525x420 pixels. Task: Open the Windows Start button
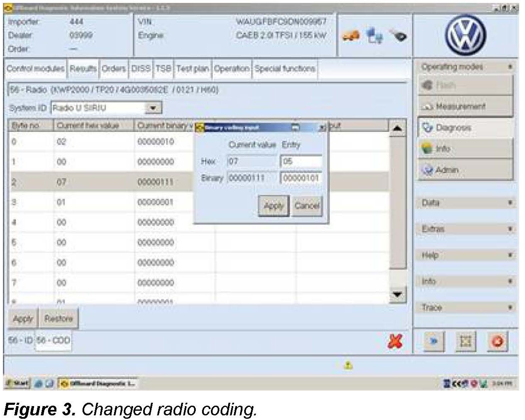pos(17,383)
